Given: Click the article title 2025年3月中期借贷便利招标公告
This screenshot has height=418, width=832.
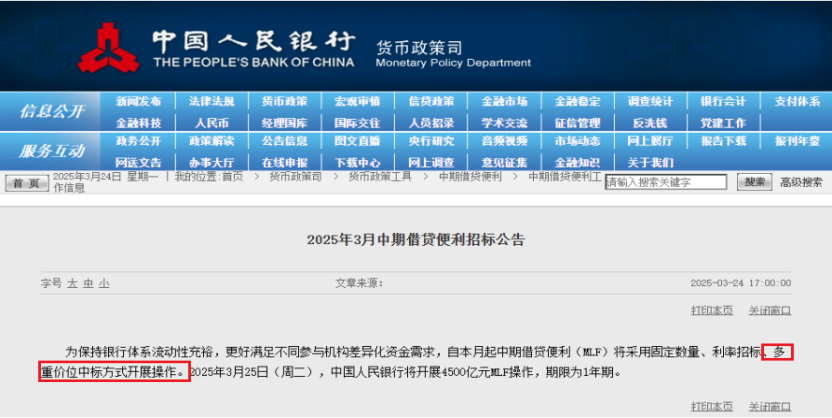Looking at the screenshot, I should tap(415, 240).
